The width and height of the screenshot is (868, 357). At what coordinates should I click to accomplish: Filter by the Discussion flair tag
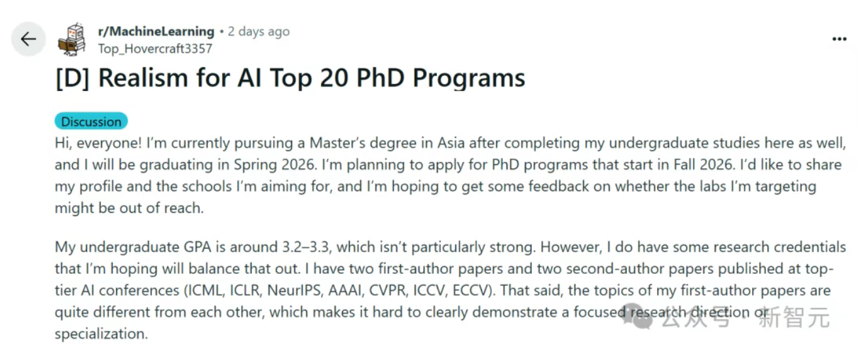91,121
